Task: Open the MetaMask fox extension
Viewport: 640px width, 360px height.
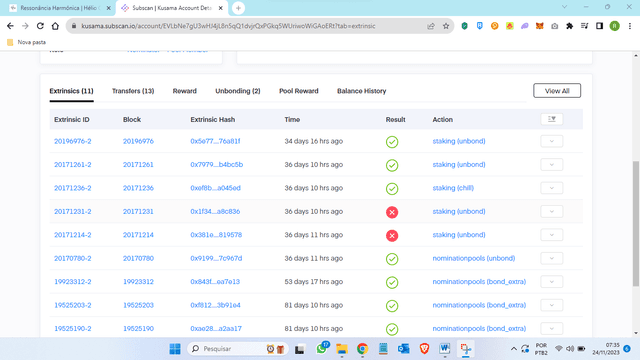Action: 540,26
